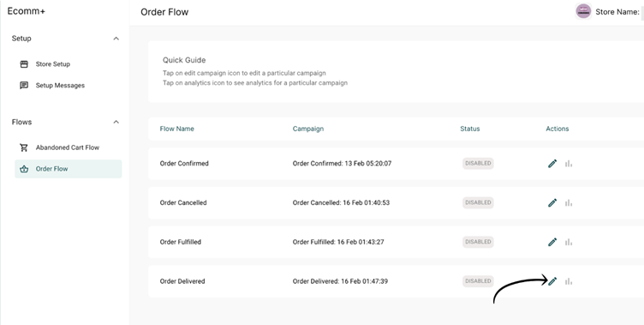View analytics for Order Fulfilled
644x325 pixels.
(569, 242)
